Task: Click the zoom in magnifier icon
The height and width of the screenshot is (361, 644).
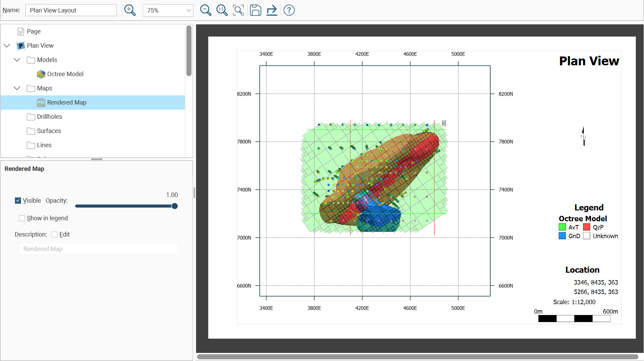Action: point(130,10)
